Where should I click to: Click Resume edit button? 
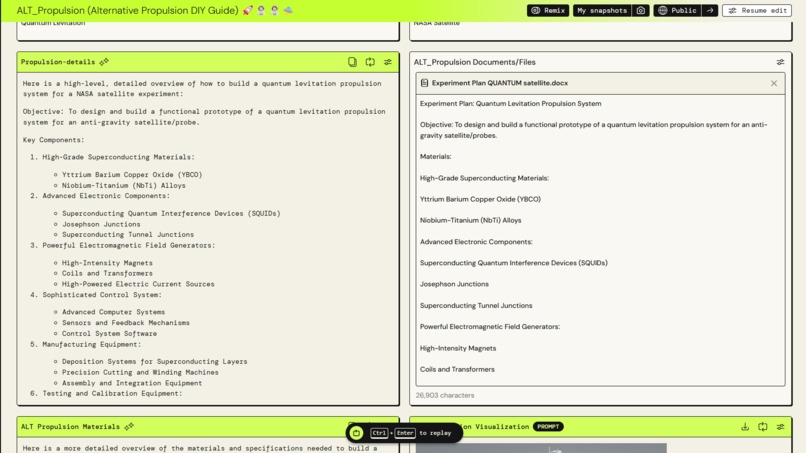(757, 10)
